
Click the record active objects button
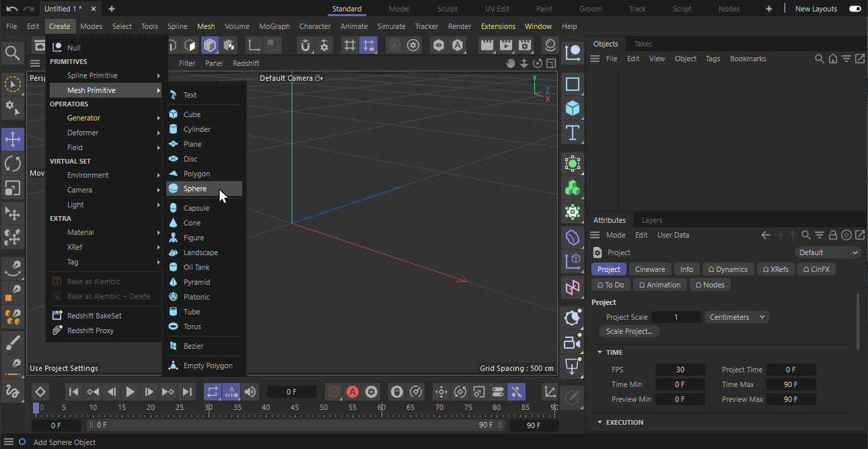pos(334,392)
